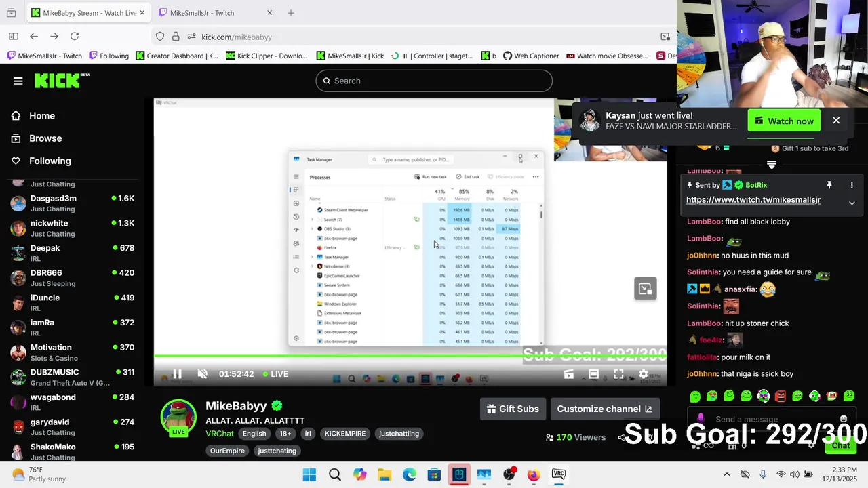Open Following bookmark in bookmarks bar
868x488 pixels.
[108, 56]
